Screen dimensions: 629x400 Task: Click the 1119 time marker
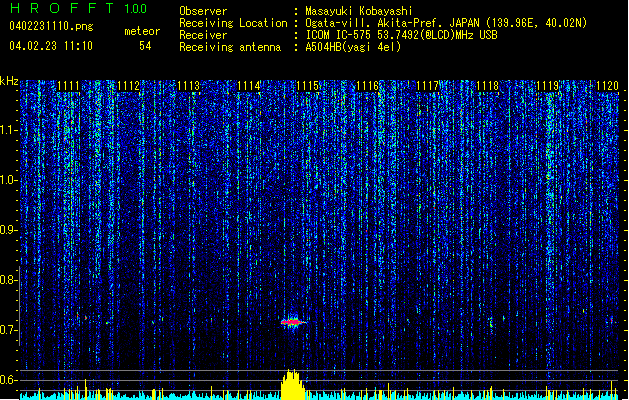coord(548,86)
